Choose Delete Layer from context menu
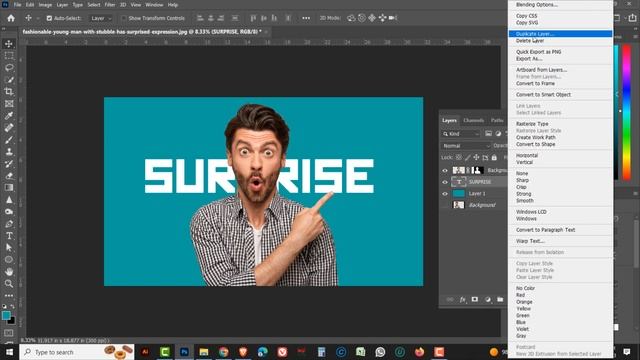This screenshot has width=640, height=360. tap(560, 41)
